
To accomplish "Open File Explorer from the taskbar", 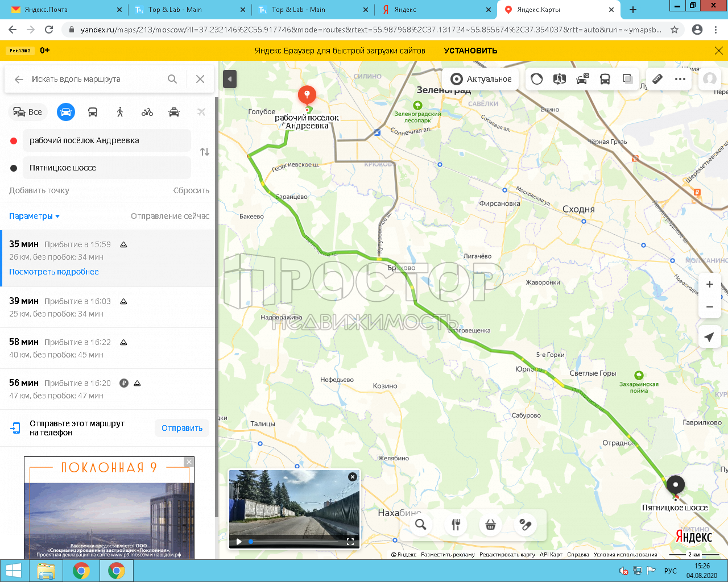I will click(46, 571).
